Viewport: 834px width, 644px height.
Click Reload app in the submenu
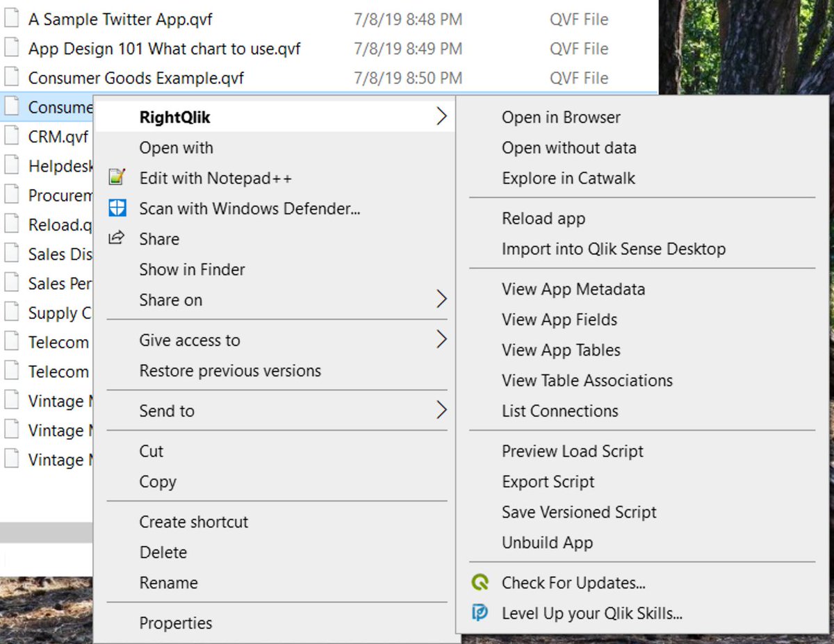[x=543, y=218]
